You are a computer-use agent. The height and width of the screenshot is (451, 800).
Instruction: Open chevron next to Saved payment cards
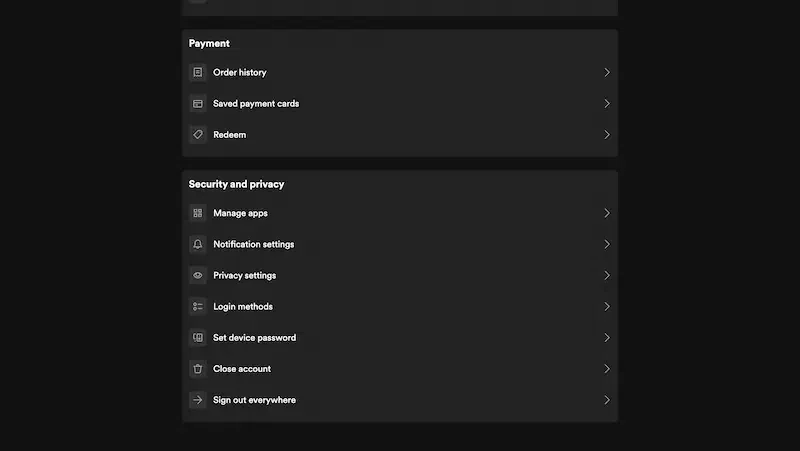click(606, 103)
